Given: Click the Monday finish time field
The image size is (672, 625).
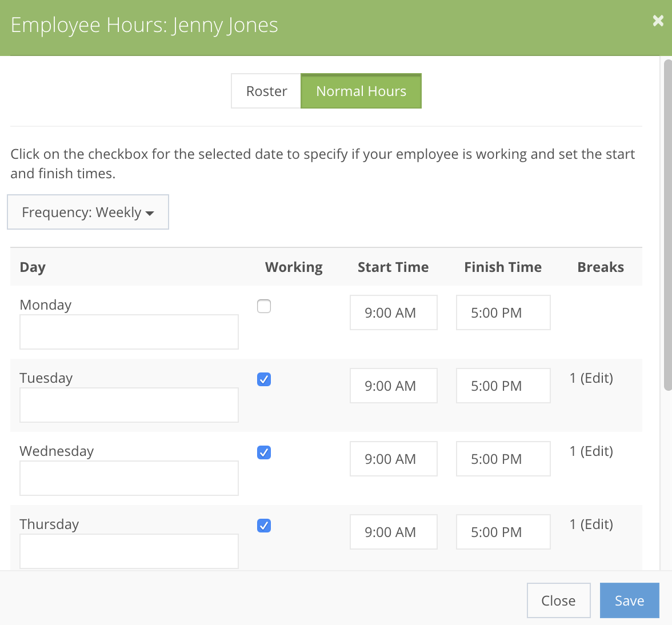Looking at the screenshot, I should coord(503,313).
